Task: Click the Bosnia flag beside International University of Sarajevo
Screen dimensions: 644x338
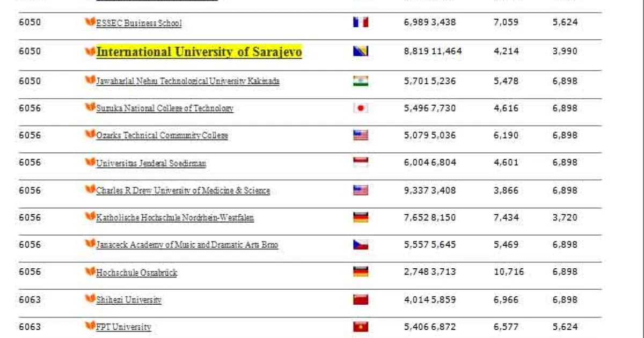Action: coord(361,51)
